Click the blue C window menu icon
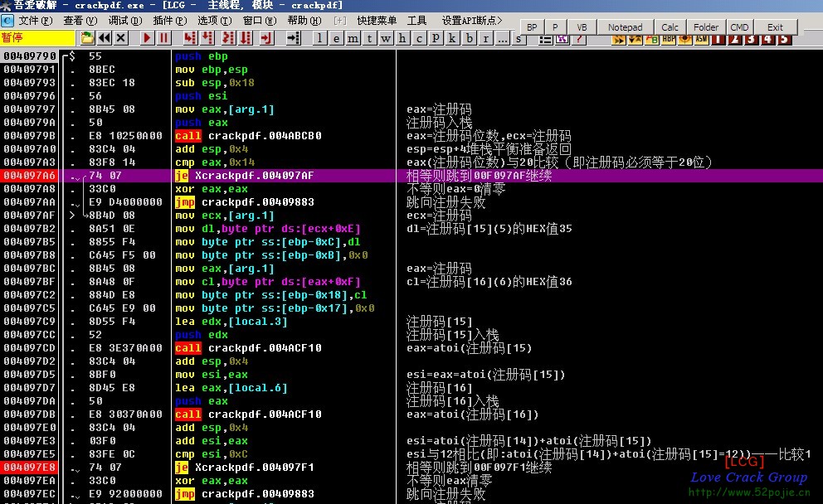Viewport: 823px width, 504px height. point(7,21)
